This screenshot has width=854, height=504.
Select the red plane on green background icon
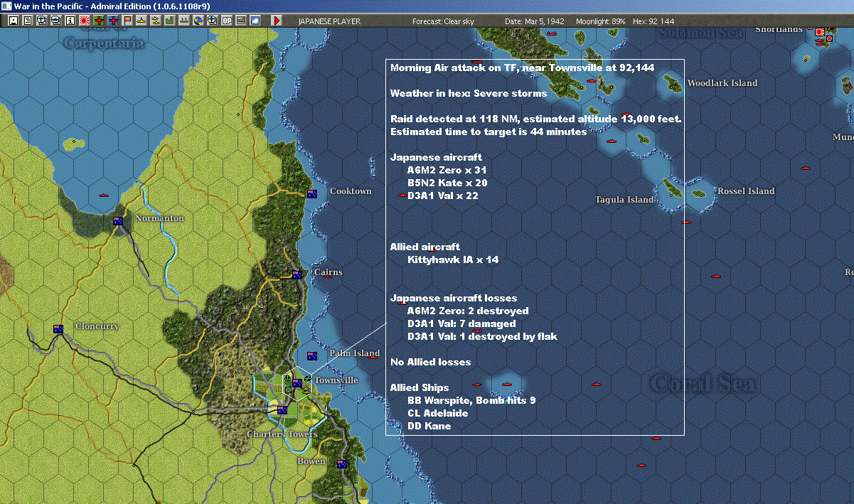(x=99, y=21)
